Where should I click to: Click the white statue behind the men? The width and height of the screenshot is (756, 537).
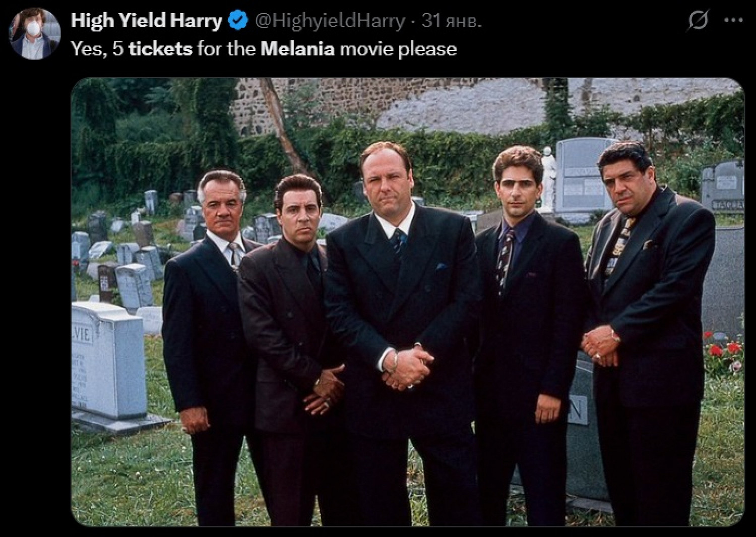click(548, 179)
